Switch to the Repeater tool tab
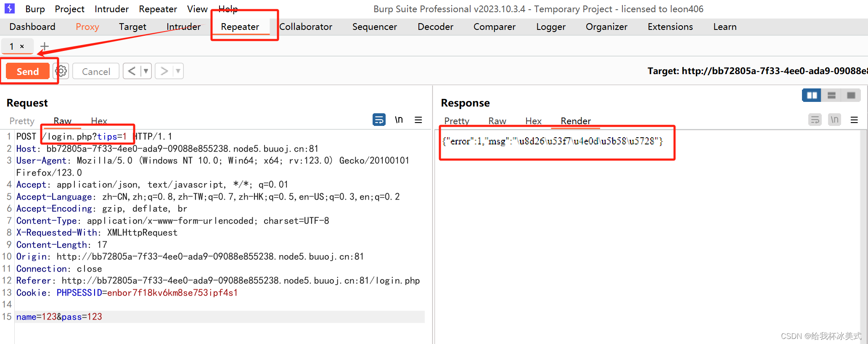 (x=240, y=27)
